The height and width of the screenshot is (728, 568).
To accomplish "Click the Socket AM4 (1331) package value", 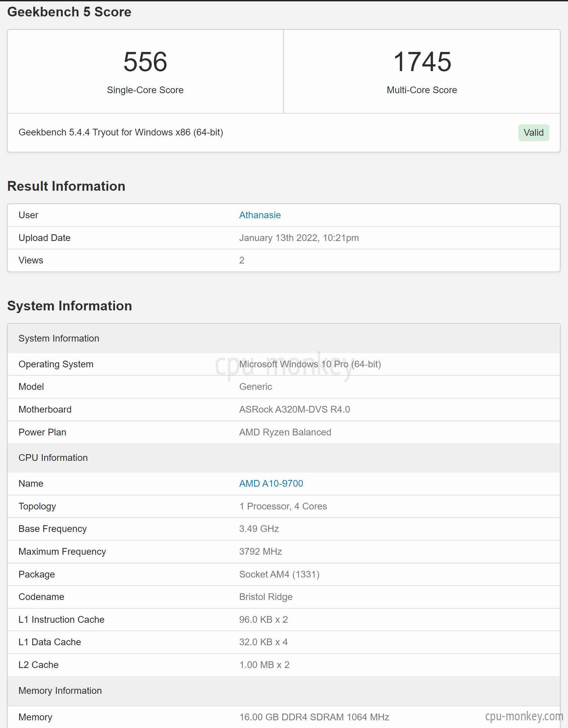I will (x=279, y=574).
